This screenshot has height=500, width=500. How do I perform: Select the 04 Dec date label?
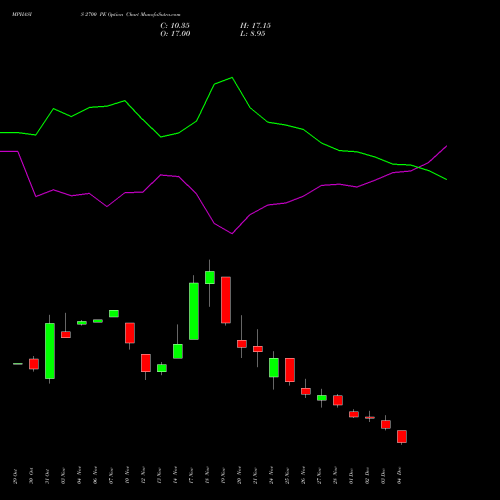(x=399, y=476)
